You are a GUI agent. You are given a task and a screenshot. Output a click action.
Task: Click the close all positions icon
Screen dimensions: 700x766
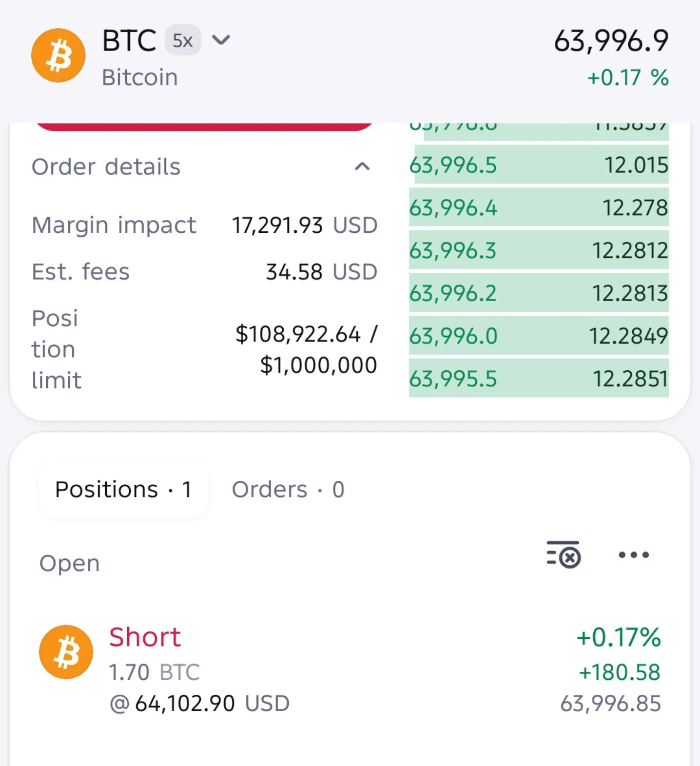564,554
